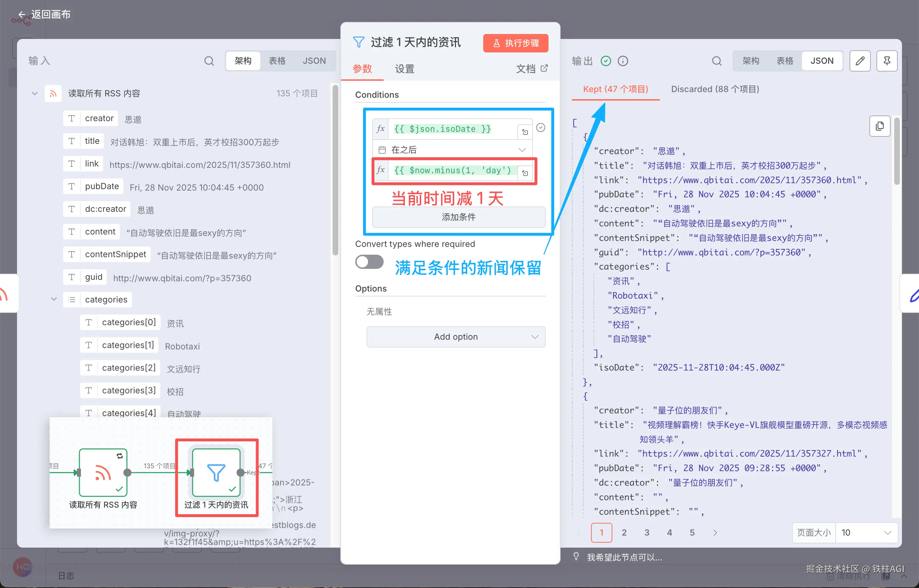Viewport: 919px width, 588px height.
Task: Open expression editor for isoDate field
Action: point(525,132)
